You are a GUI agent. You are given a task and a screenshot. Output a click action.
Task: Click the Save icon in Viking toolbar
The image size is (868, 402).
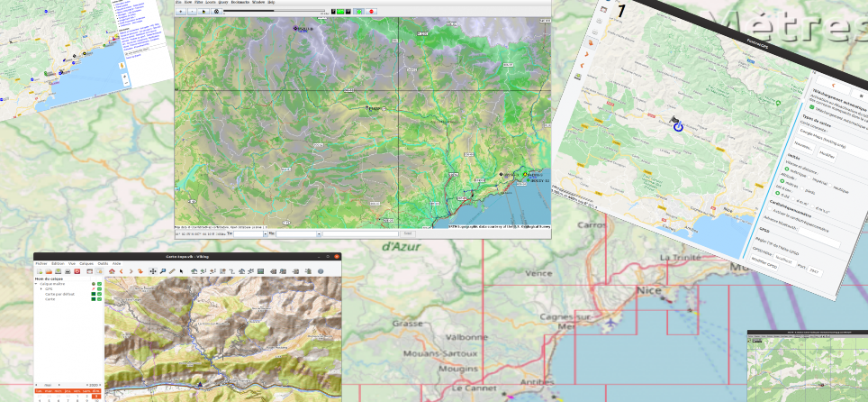tap(59, 271)
